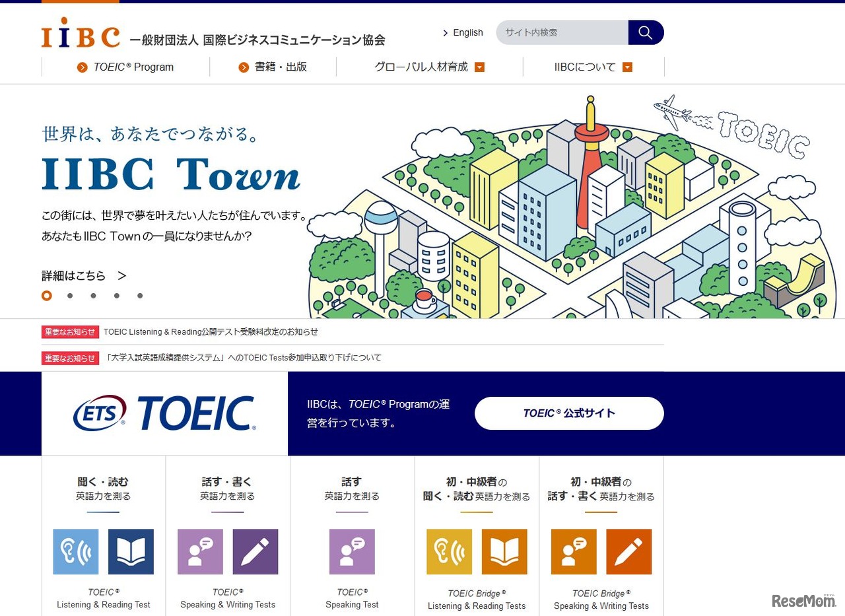Click the magnifier search button

point(646,32)
